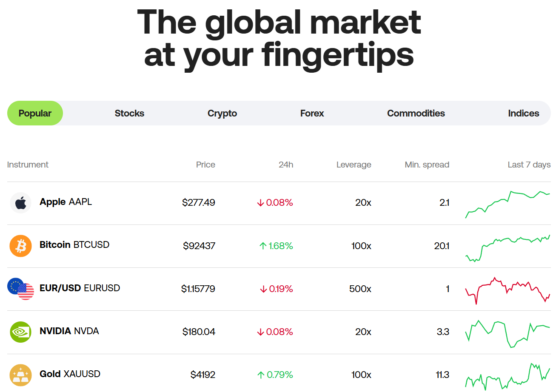Select the Gold bars icon
The image size is (559, 392).
(20, 375)
